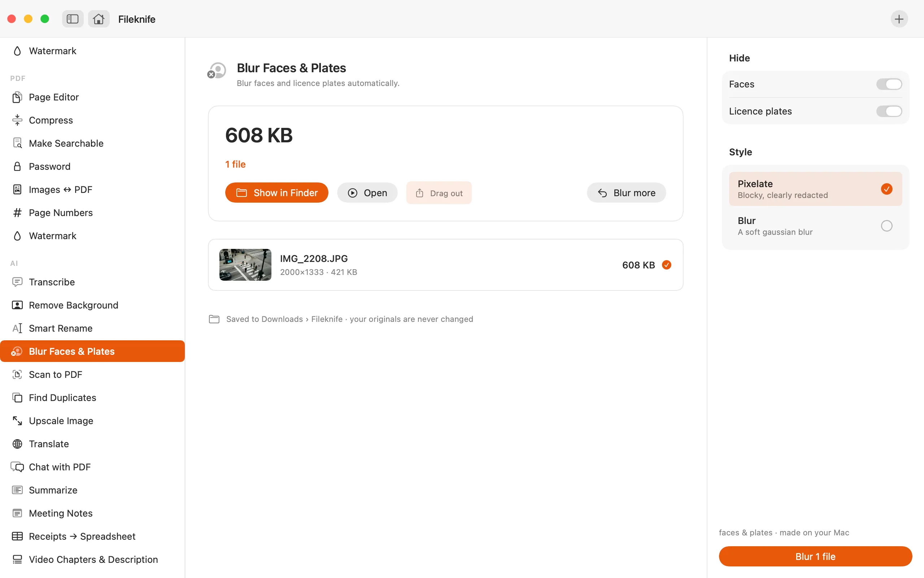Click the IMG_2208.JPG thumbnail

pyautogui.click(x=245, y=265)
